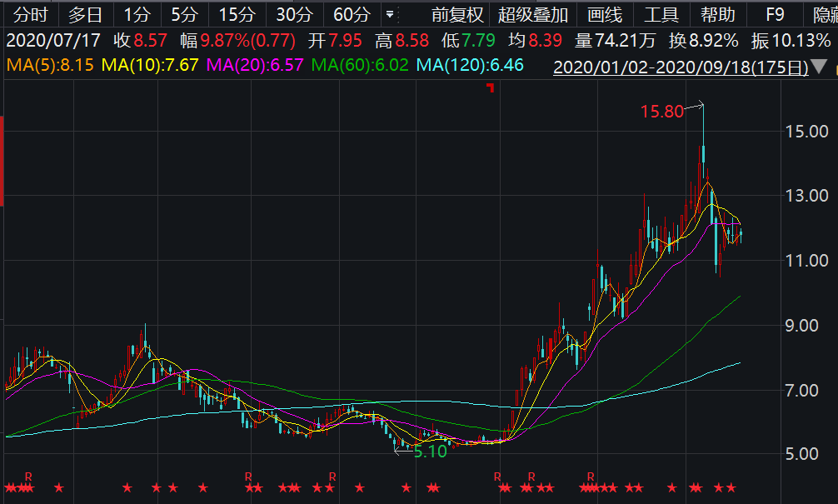The image size is (838, 504).
Task: Click the 隐藏 hide control at top right
Action: coord(824,14)
